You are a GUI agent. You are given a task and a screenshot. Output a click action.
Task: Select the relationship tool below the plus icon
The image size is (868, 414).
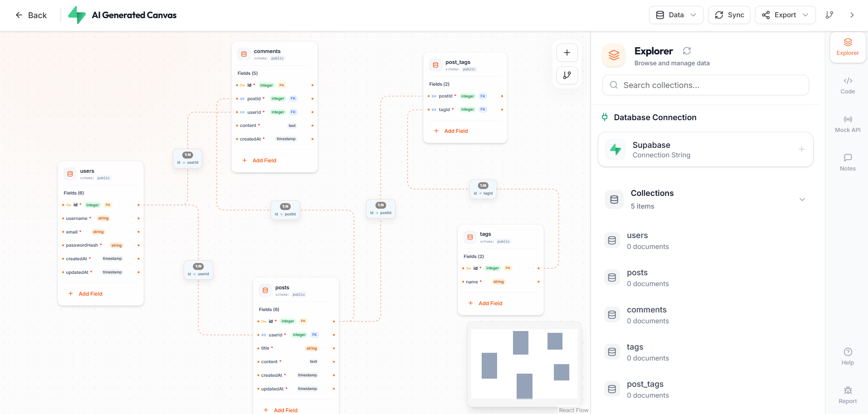pyautogui.click(x=567, y=75)
